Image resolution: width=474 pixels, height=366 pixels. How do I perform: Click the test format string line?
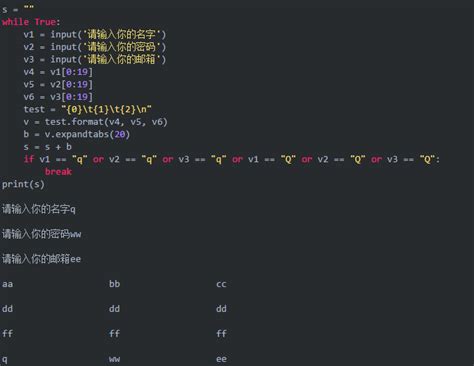click(88, 109)
